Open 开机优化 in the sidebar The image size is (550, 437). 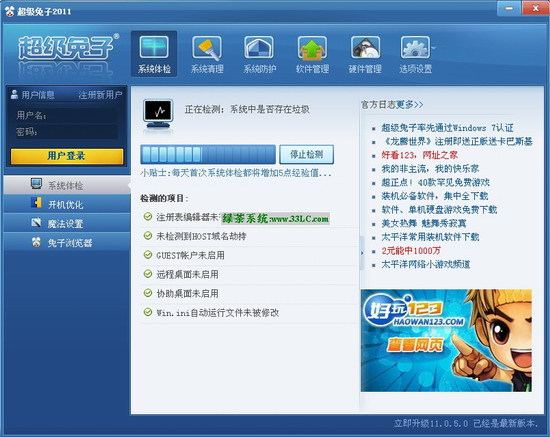tap(67, 204)
